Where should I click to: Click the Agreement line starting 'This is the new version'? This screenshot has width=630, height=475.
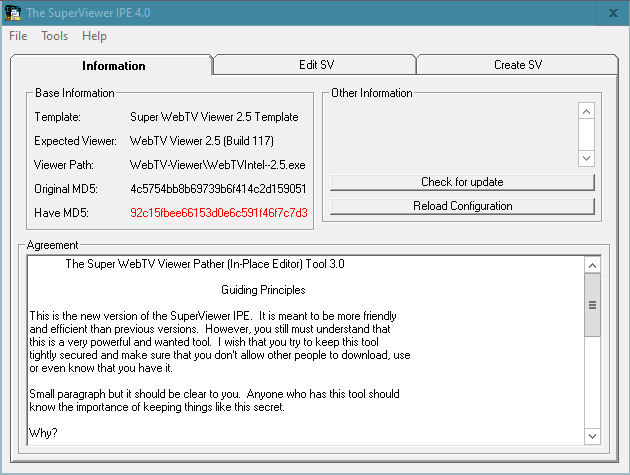pyautogui.click(x=213, y=316)
